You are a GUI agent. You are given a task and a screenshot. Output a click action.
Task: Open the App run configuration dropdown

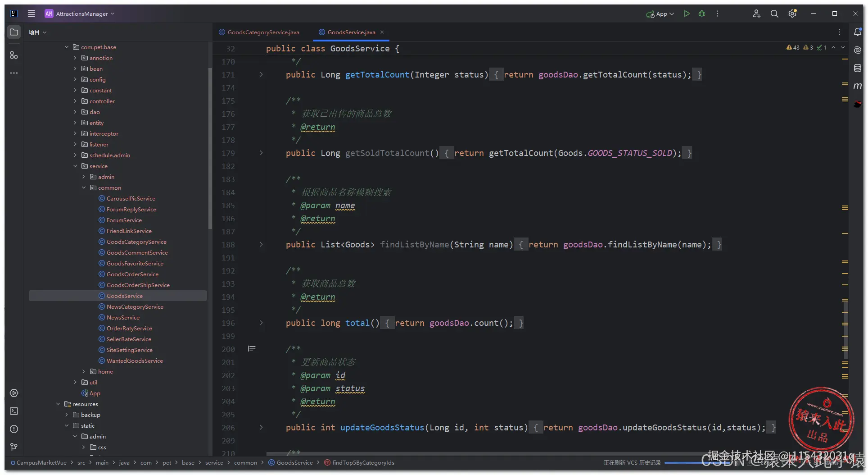coord(660,14)
